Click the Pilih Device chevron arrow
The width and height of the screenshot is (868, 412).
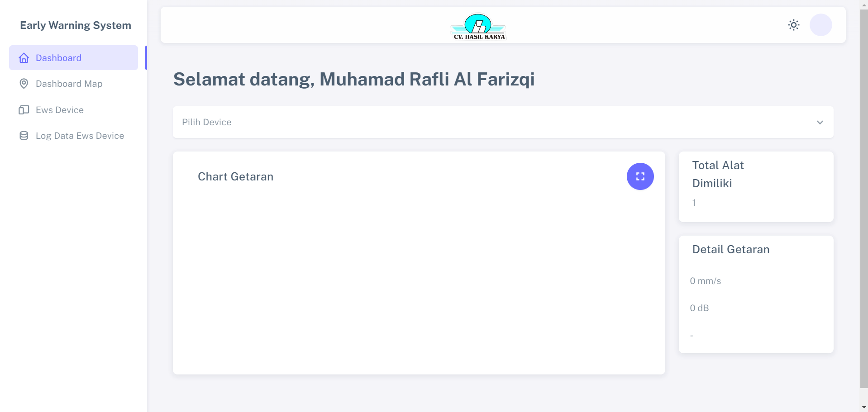click(x=820, y=123)
